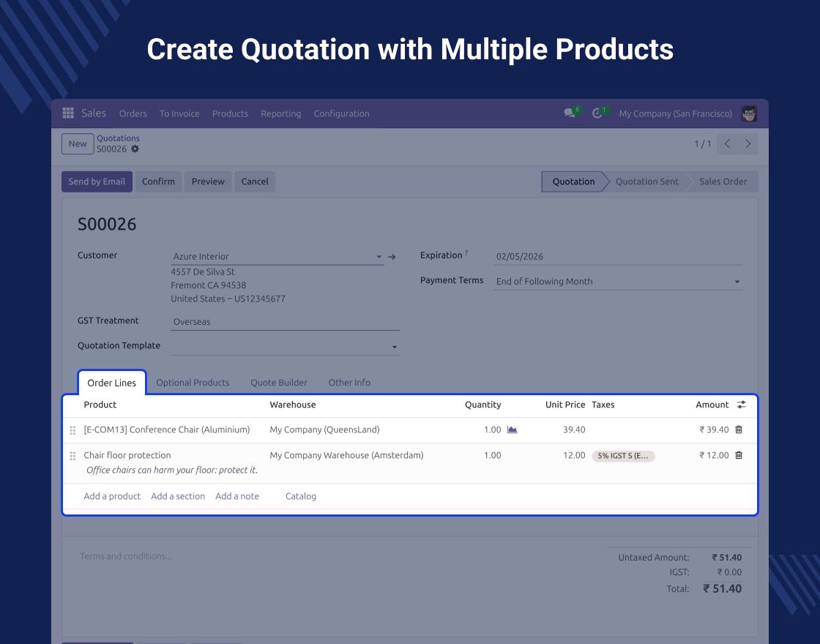Click the Cancel button
Viewport: 820px width, 644px height.
pos(255,181)
